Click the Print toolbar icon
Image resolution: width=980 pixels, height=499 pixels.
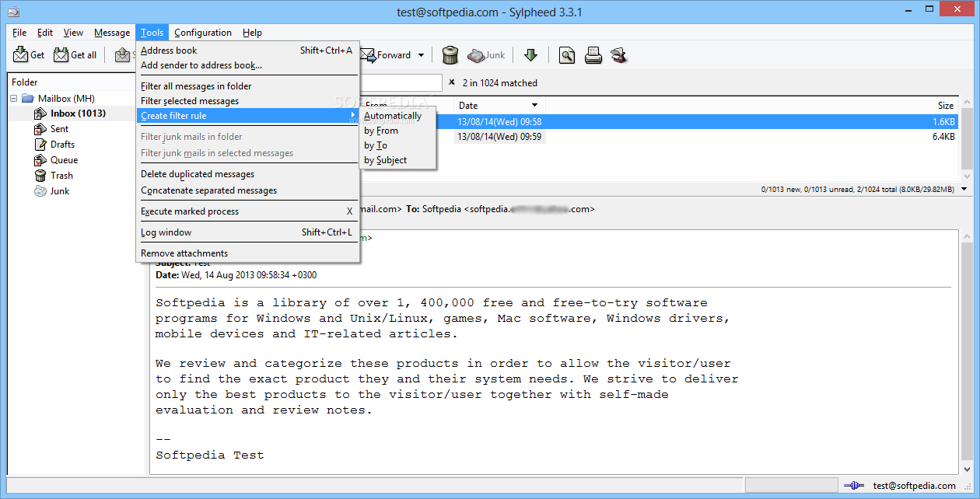[x=593, y=55]
